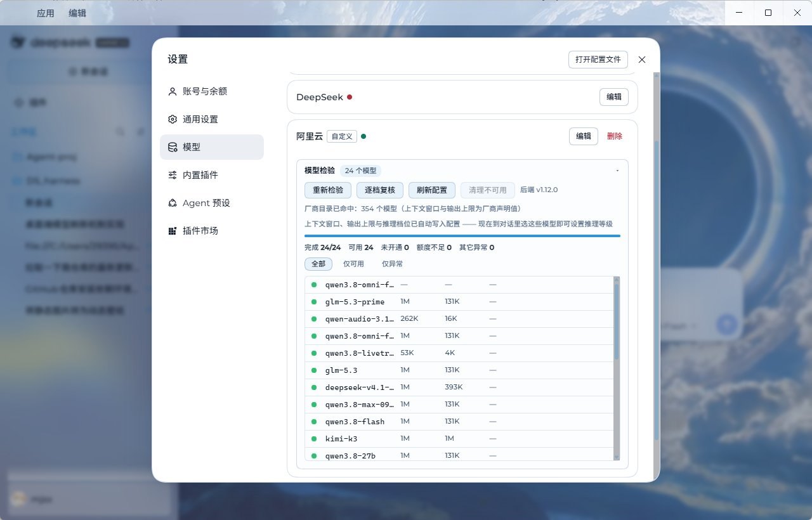
Task: Select the 全部 filter
Action: click(318, 264)
